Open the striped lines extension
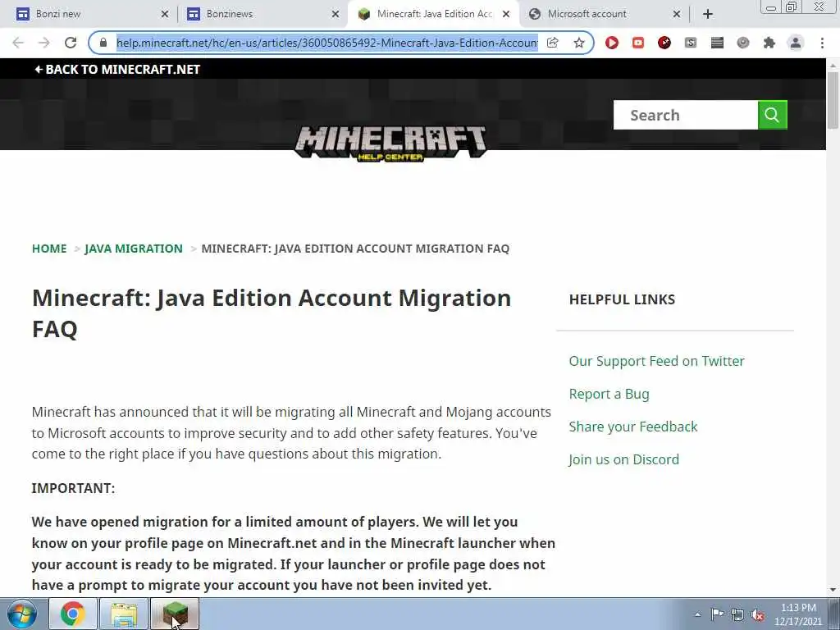 (717, 43)
